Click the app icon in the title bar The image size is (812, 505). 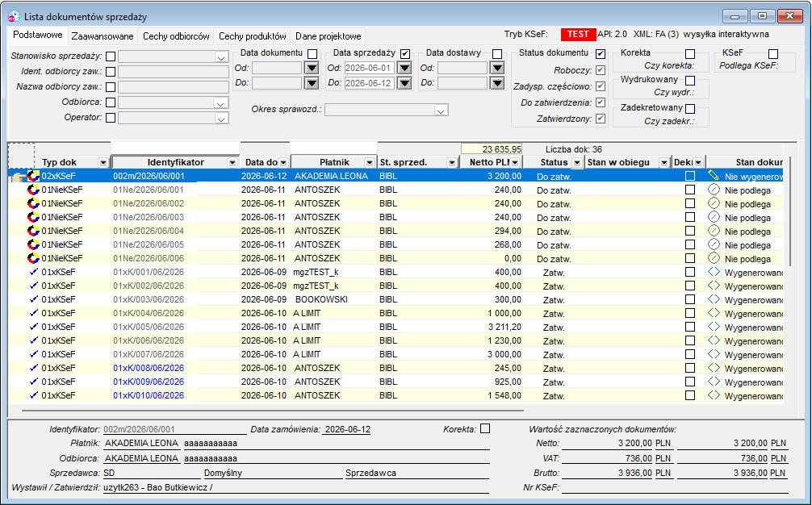click(x=15, y=17)
